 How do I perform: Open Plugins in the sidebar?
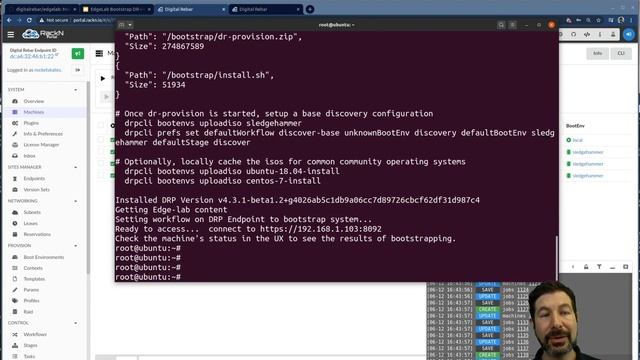coord(31,123)
